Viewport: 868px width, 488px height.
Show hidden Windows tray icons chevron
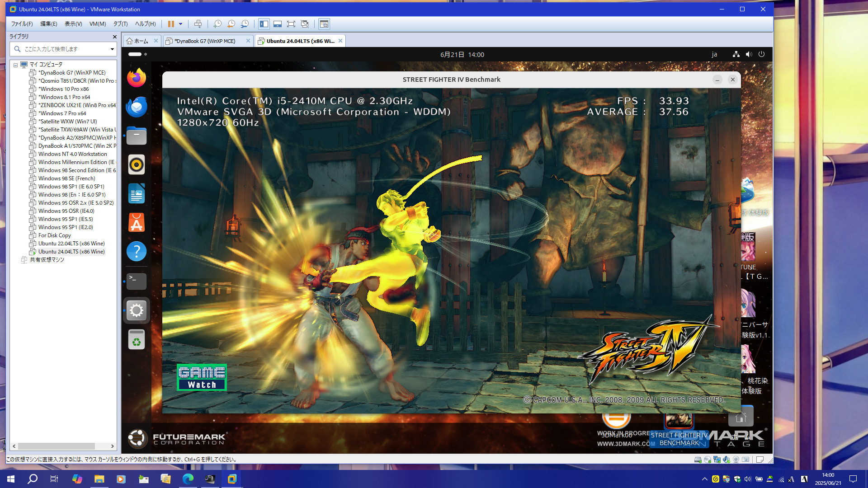point(704,479)
